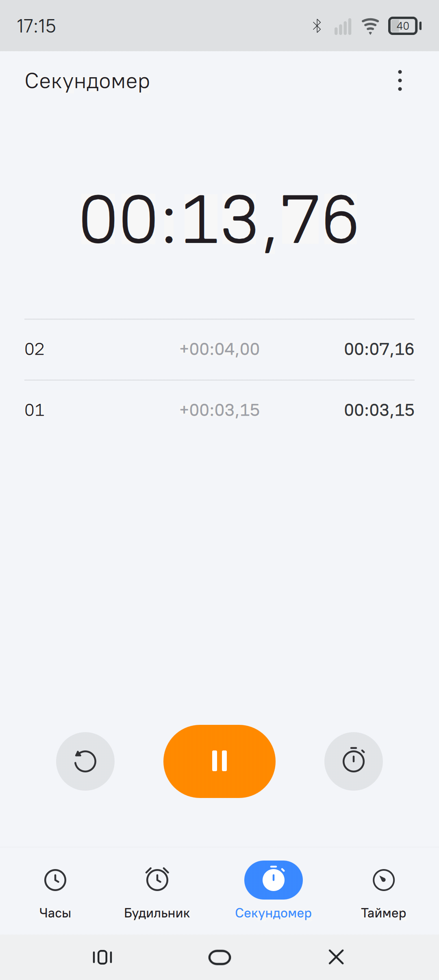Tap the reset stopwatch circular arrow icon
Viewport: 439px width, 980px height.
pos(85,761)
